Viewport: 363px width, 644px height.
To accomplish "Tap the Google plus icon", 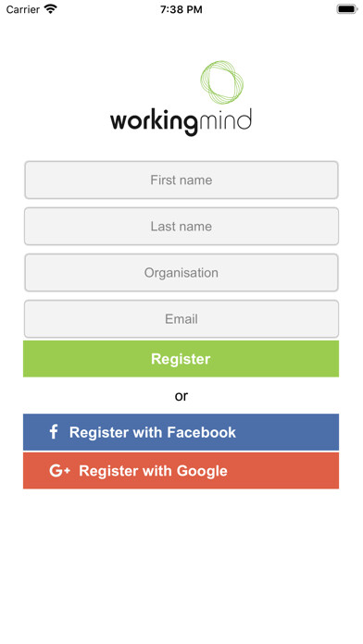I will pyautogui.click(x=59, y=471).
